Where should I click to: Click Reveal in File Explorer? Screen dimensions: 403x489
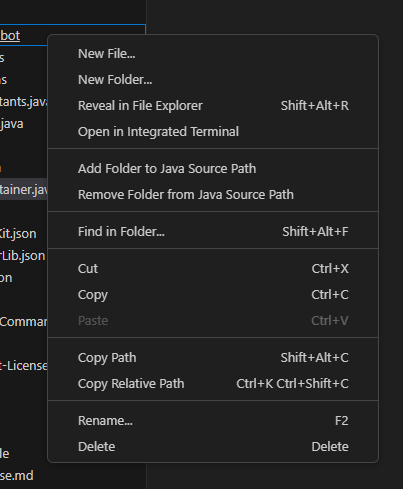(x=213, y=106)
